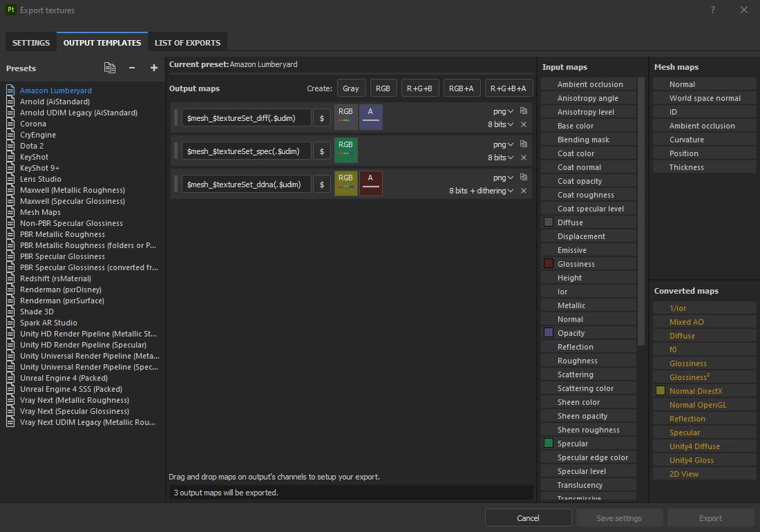Remove preset with the minus icon
This screenshot has width=760, height=532.
click(x=132, y=68)
